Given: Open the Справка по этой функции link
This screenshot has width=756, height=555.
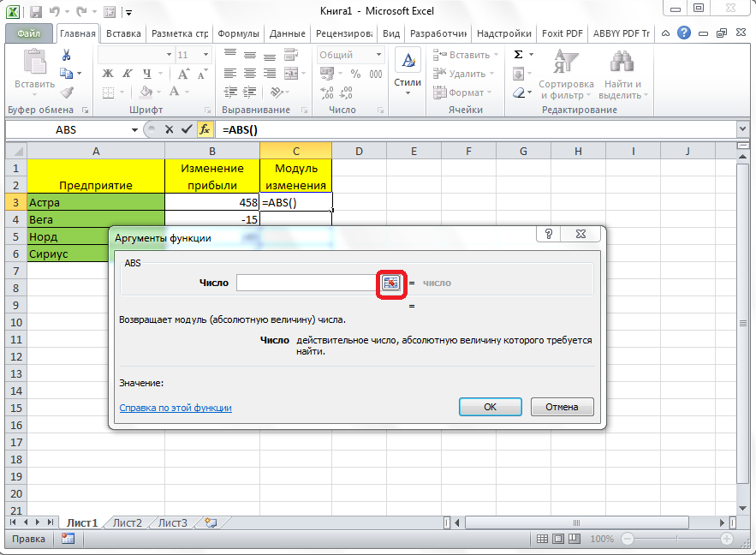Looking at the screenshot, I should (176, 408).
